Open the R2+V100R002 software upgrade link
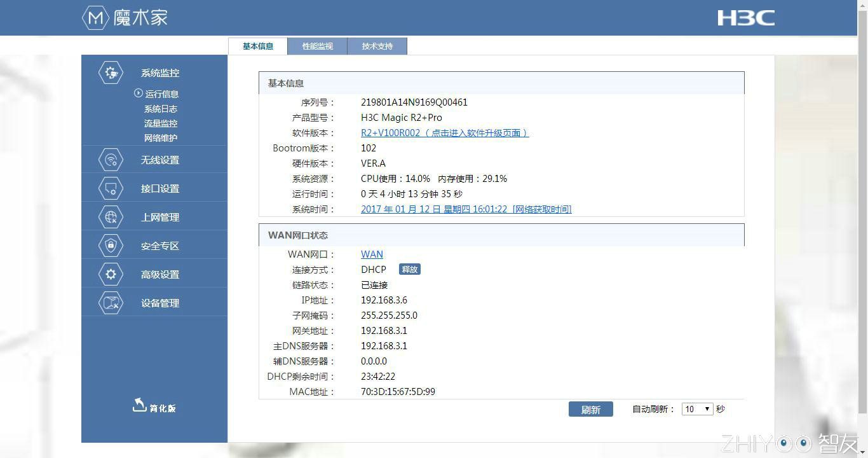Image resolution: width=868 pixels, height=458 pixels. 445,133
